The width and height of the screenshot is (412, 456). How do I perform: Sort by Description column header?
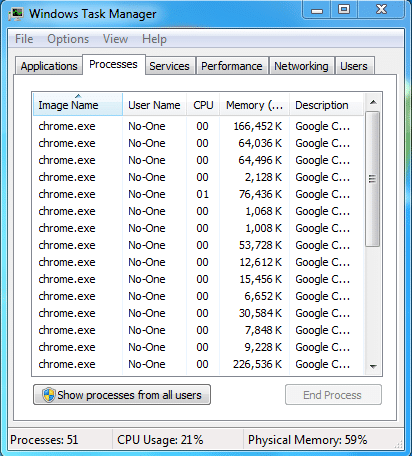tap(326, 105)
